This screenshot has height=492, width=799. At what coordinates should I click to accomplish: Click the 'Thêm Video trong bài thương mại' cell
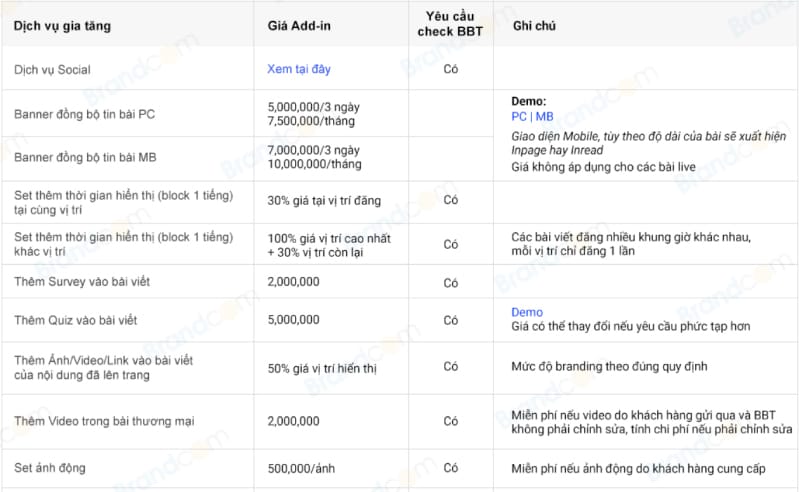pos(98,422)
